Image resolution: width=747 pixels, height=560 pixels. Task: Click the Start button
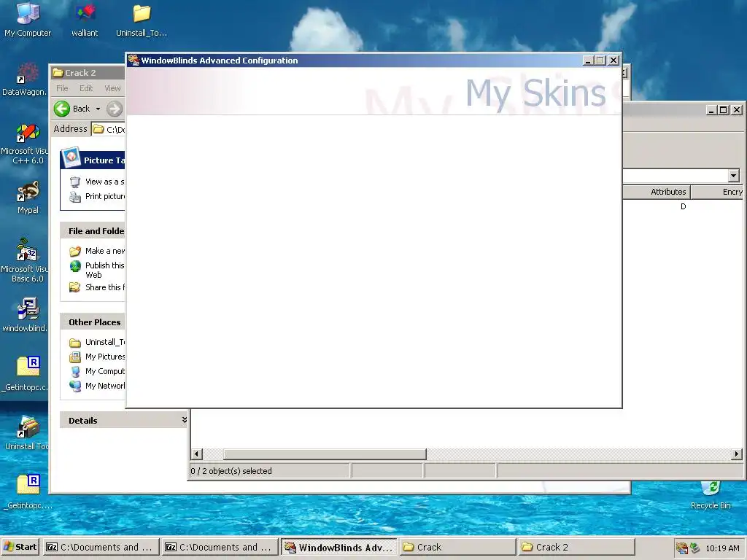(x=20, y=547)
